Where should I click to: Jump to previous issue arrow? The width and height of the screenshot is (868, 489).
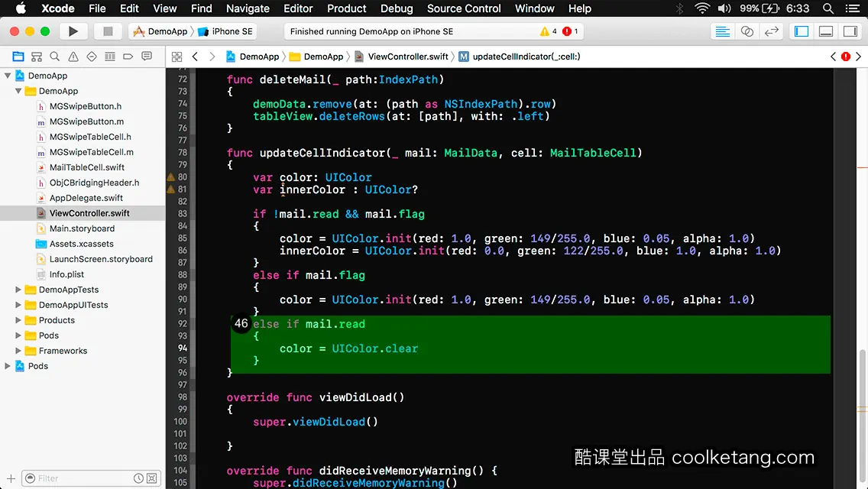[833, 57]
